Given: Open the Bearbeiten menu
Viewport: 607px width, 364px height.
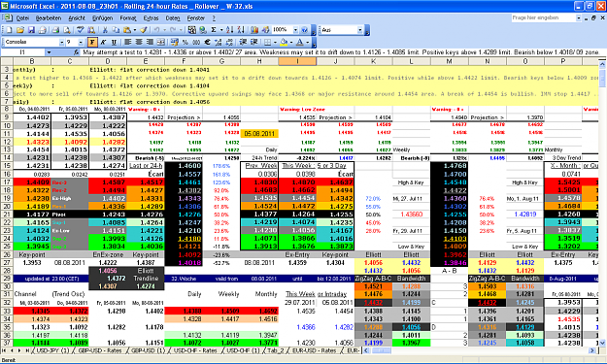Looking at the screenshot, I should pos(49,18).
